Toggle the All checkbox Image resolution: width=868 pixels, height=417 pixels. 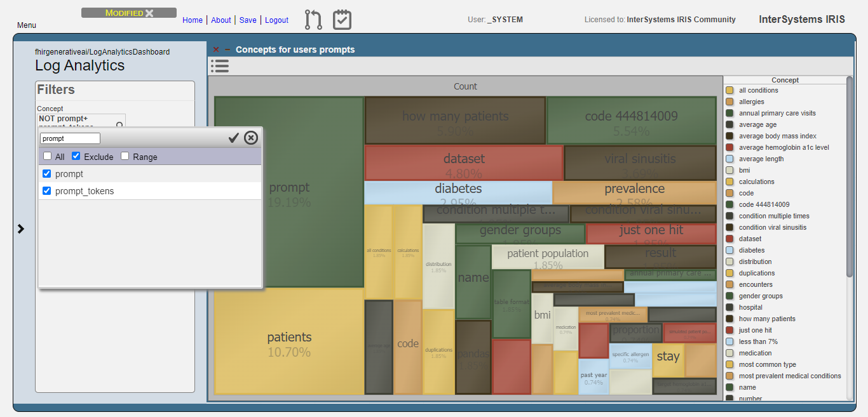coord(48,156)
